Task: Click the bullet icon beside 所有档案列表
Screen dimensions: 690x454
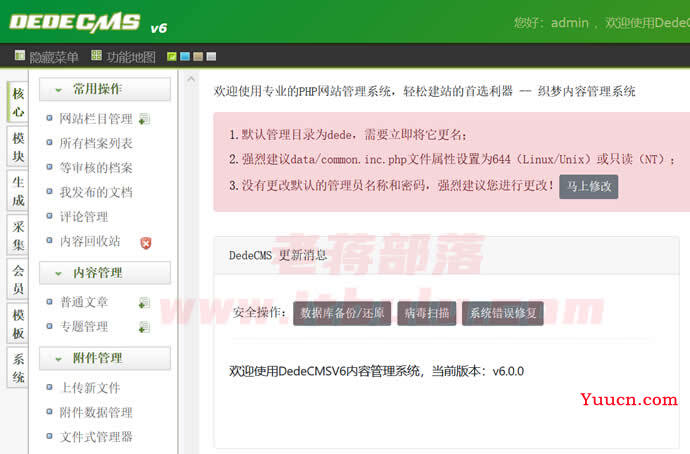Action: [x=50, y=143]
